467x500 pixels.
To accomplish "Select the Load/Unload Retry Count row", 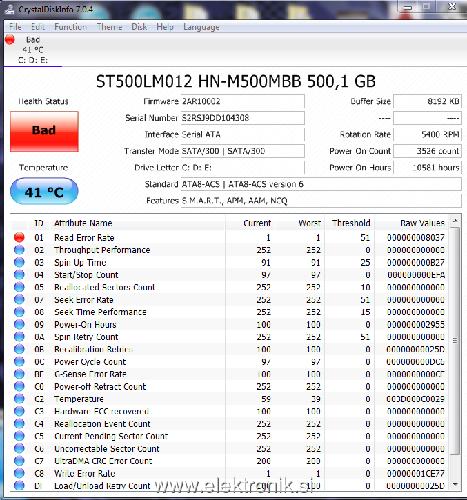I will (x=230, y=486).
